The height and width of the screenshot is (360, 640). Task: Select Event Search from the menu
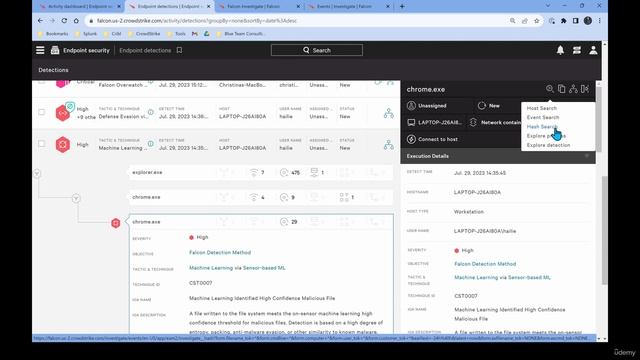click(543, 117)
